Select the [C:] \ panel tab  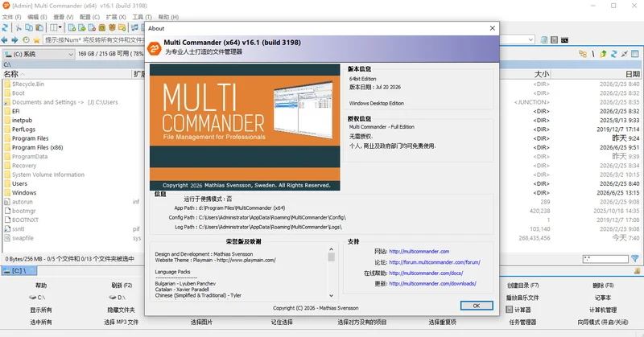click(x=19, y=270)
